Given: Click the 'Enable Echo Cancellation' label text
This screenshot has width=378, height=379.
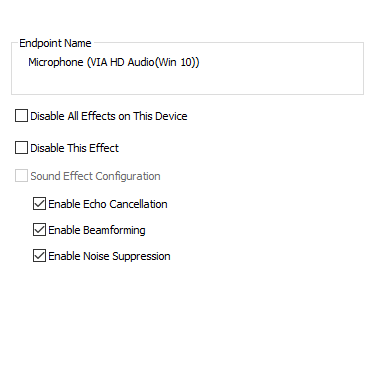Looking at the screenshot, I should point(108,204).
